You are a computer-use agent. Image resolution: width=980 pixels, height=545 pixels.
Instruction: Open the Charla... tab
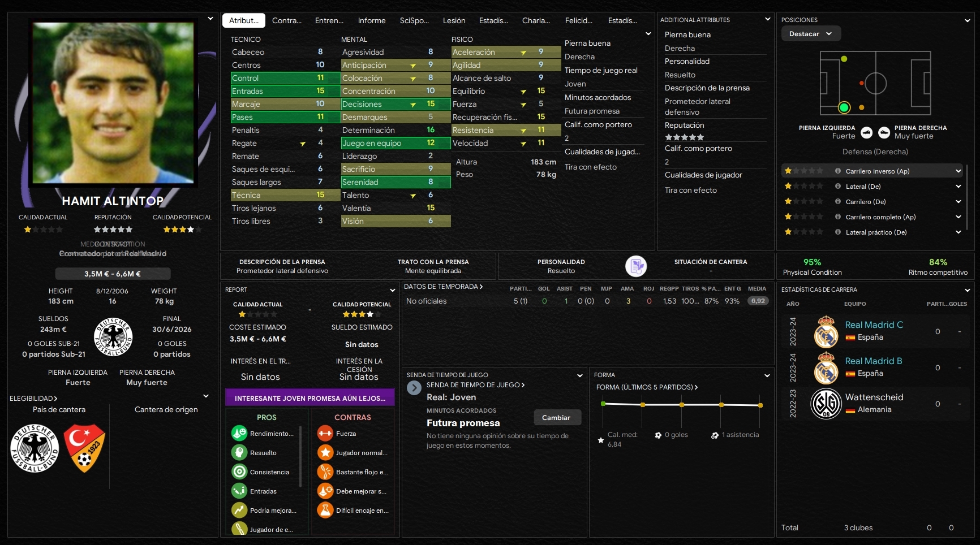point(536,20)
